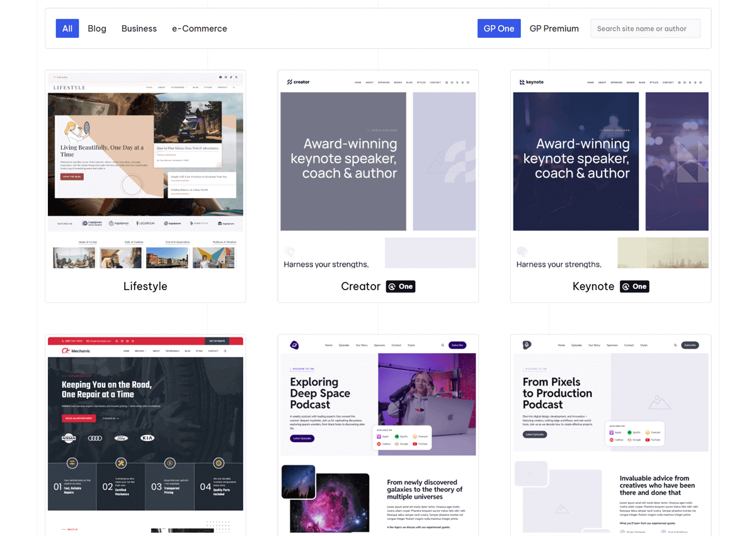Screen dimensions: 756x536
Task: Click the Overcast icon under Available On
Action: point(415,436)
